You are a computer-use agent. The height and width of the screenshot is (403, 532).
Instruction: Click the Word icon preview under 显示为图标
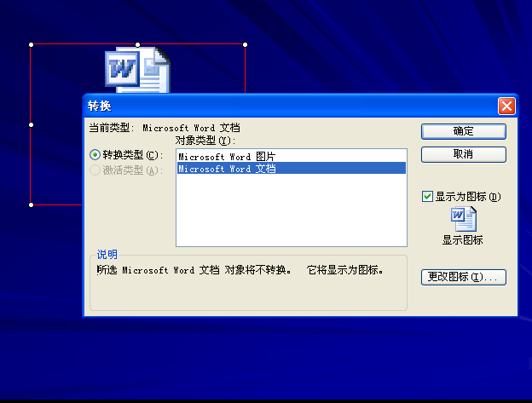[x=464, y=219]
